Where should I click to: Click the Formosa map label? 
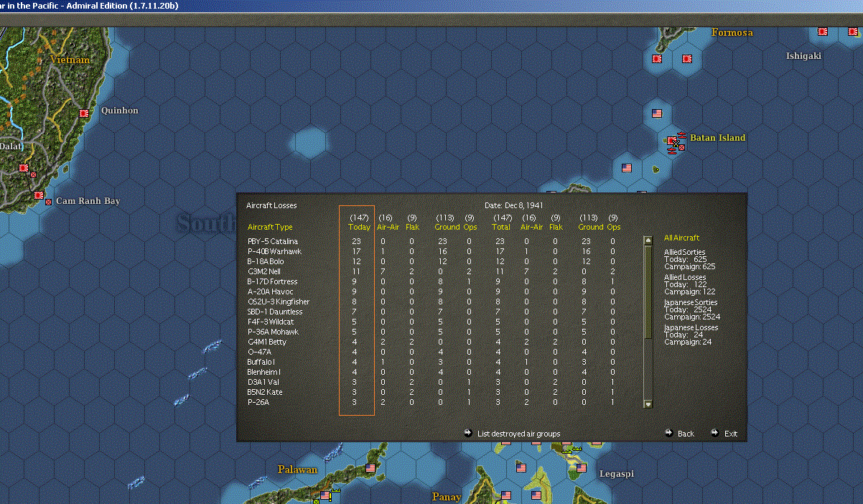coord(732,32)
